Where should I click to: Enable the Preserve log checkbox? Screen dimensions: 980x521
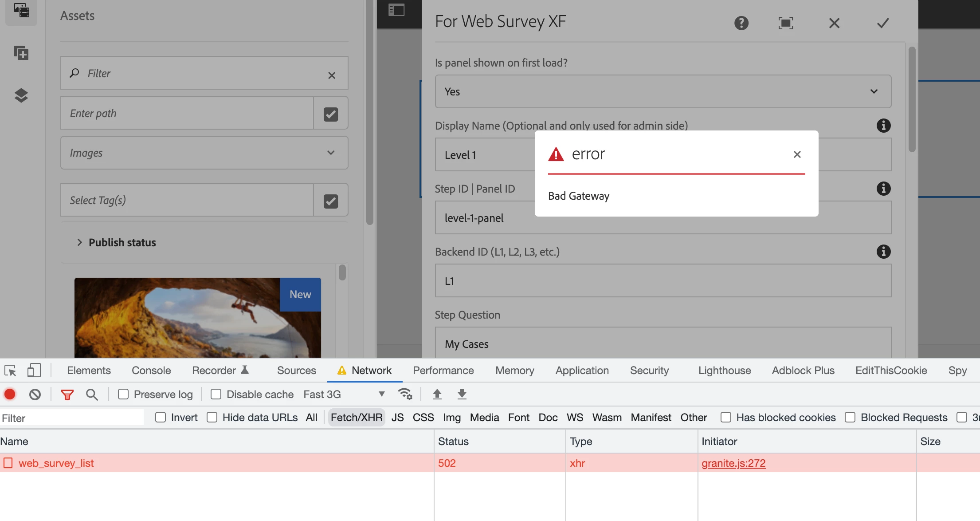click(x=123, y=394)
